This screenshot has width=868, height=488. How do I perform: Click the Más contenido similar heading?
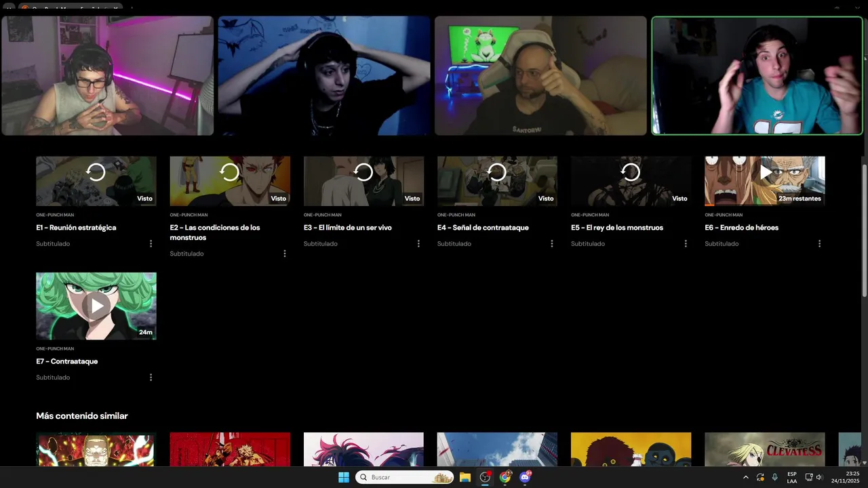pos(82,415)
